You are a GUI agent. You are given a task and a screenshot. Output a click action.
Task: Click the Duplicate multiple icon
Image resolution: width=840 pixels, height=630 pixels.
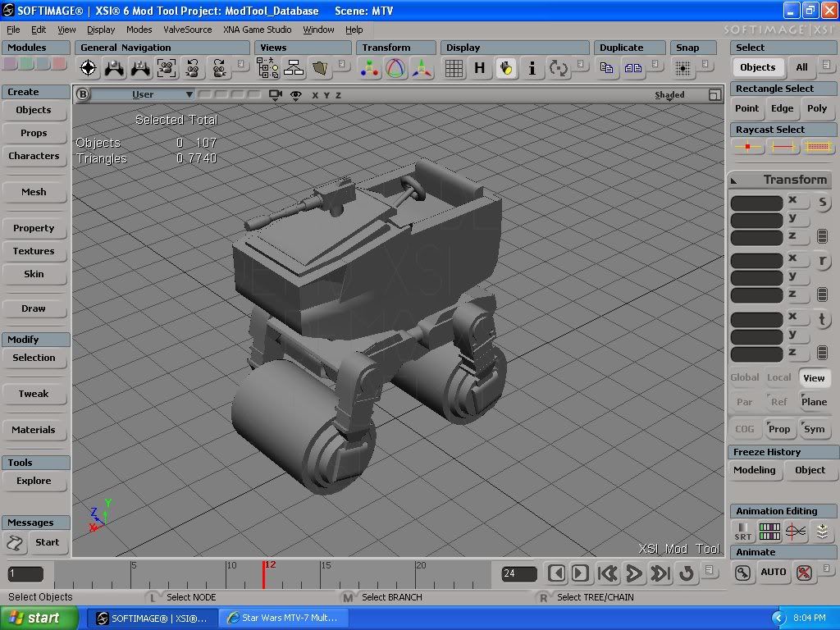point(632,68)
